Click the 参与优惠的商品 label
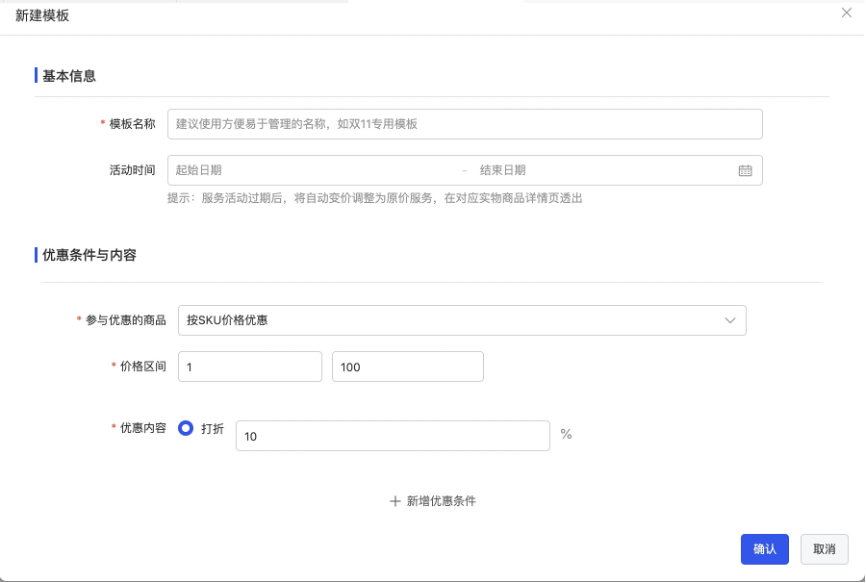The width and height of the screenshot is (866, 583). (x=125, y=320)
